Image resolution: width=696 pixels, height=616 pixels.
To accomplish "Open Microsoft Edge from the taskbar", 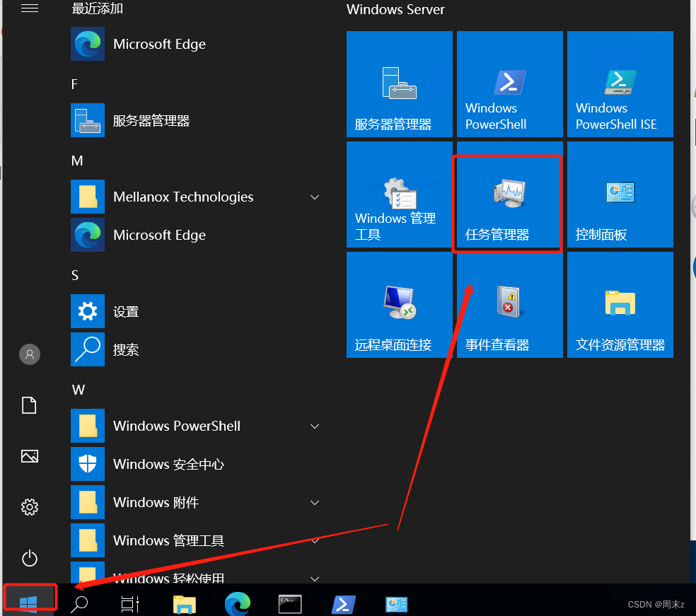I will (237, 604).
